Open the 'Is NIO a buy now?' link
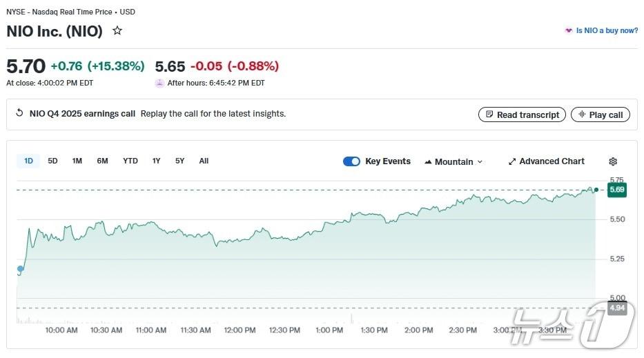644x358 pixels. 607,30
